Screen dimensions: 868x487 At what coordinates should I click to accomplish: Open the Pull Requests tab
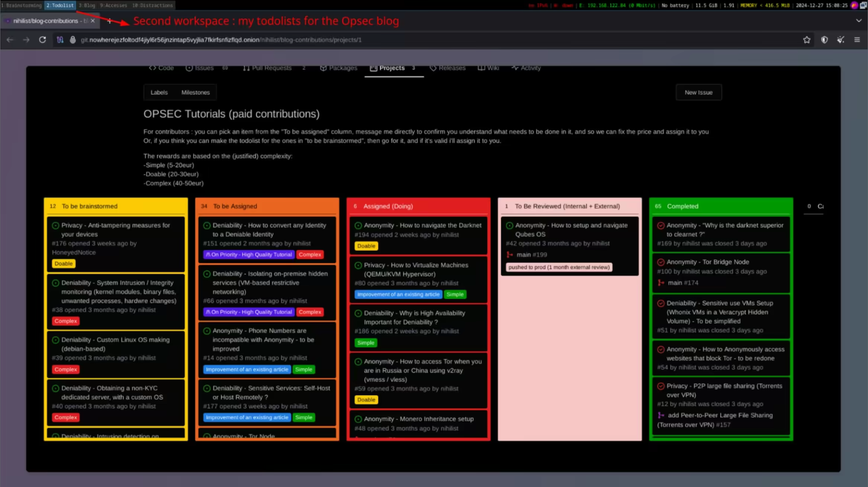pos(271,68)
